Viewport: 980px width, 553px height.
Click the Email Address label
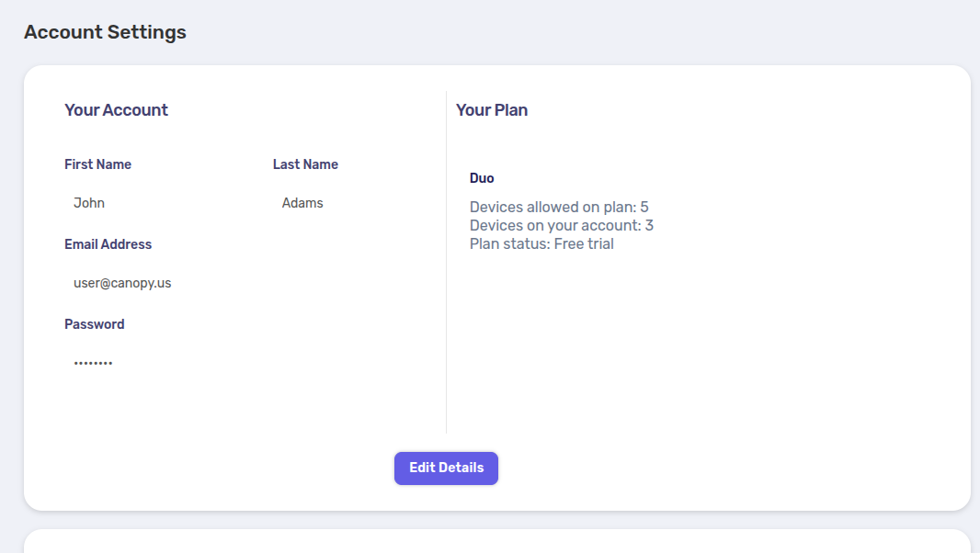[108, 244]
